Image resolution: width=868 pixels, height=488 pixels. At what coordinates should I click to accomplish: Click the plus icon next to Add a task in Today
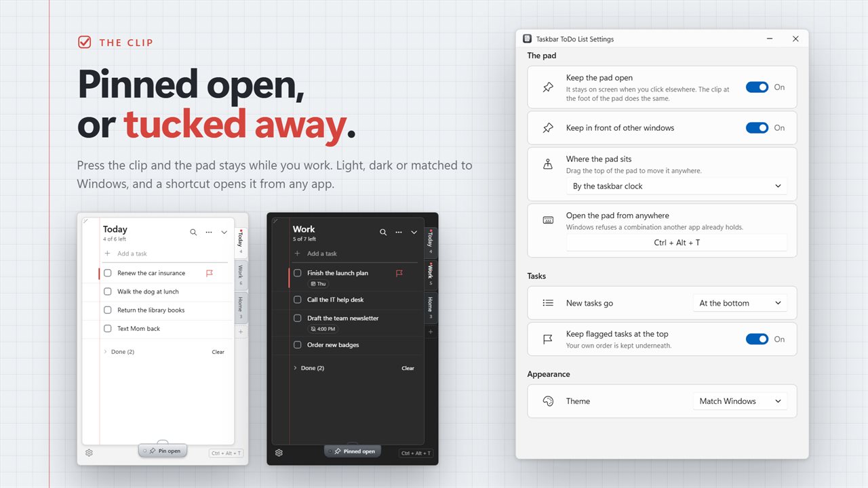107,253
